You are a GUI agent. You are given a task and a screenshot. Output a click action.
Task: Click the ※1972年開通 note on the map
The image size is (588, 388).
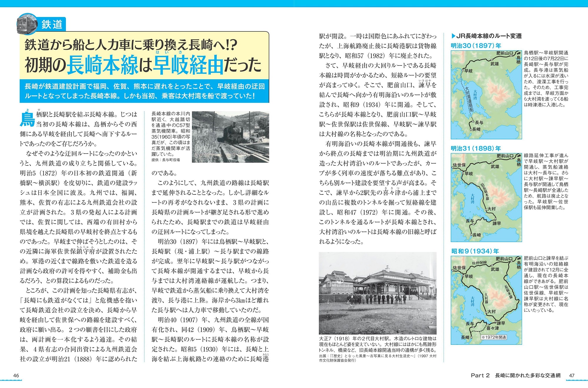pyautogui.click(x=493, y=337)
